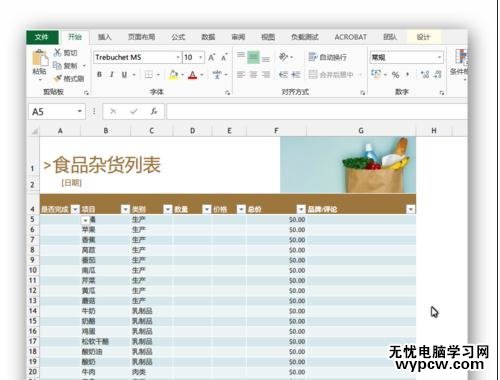Screen dimensions: 500x380
Task: Increase font size with the larger A
Action: point(212,57)
